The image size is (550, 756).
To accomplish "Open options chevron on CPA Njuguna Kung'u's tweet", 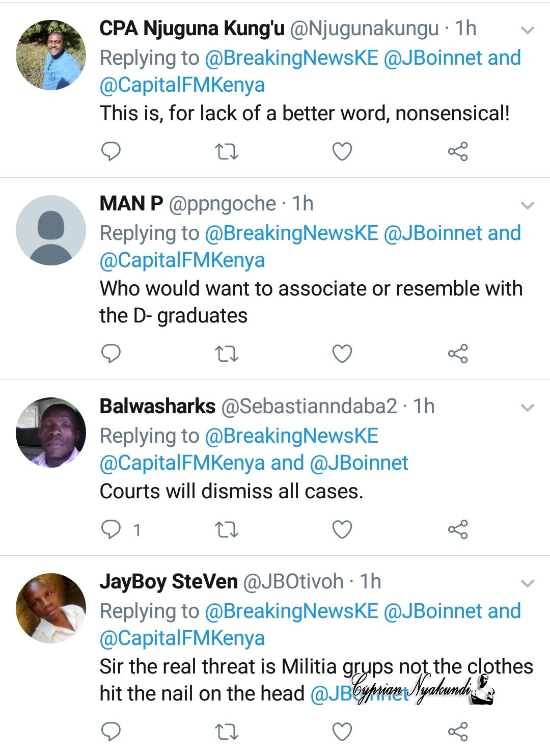I will click(x=528, y=30).
